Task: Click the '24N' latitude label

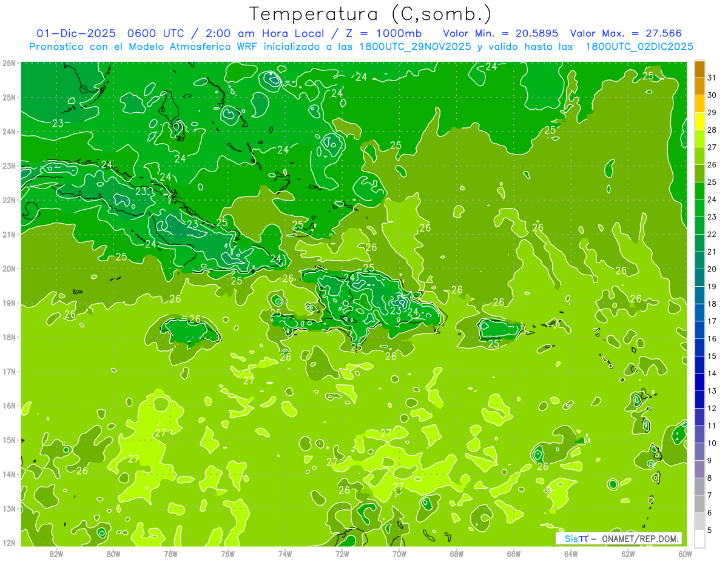Action: point(9,132)
